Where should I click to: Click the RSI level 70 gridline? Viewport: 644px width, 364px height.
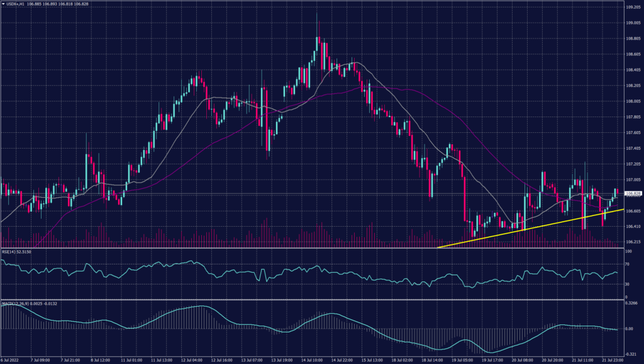coord(314,265)
